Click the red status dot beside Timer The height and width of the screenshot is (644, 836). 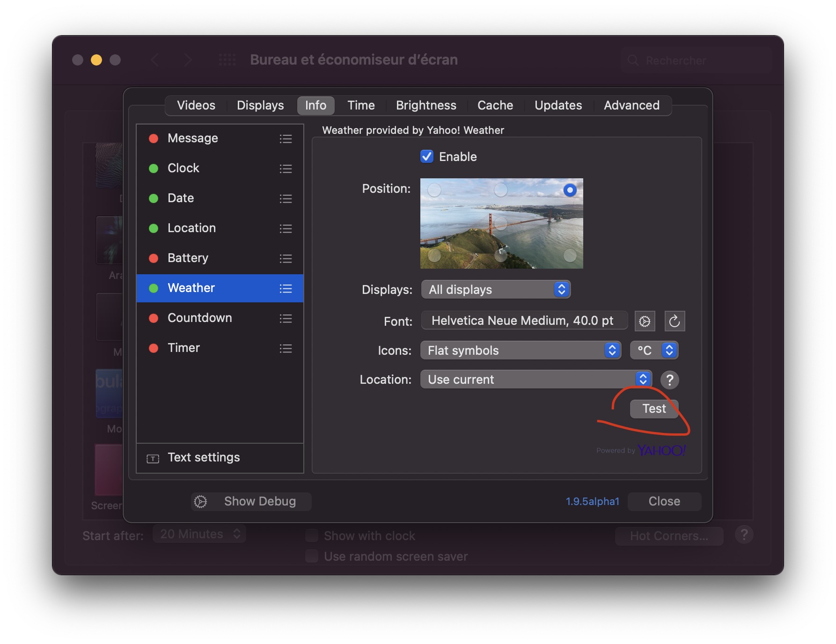[154, 348]
